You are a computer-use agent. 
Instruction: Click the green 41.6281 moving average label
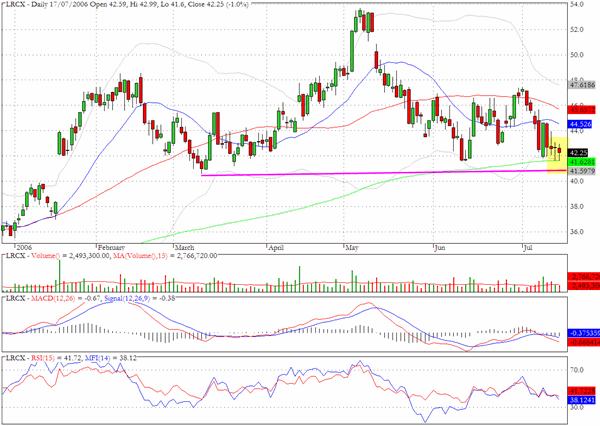pos(582,162)
